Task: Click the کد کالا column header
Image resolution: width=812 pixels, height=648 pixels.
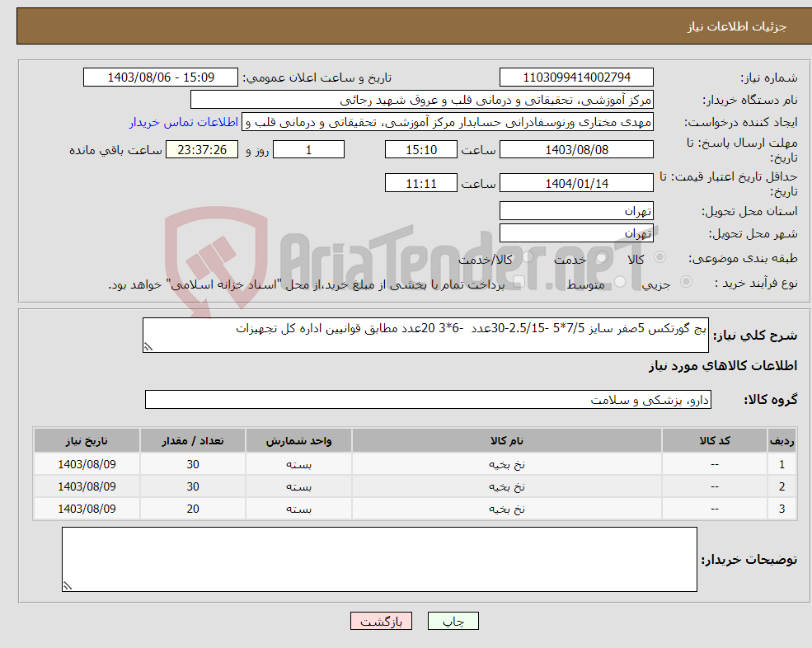Action: coord(715,440)
